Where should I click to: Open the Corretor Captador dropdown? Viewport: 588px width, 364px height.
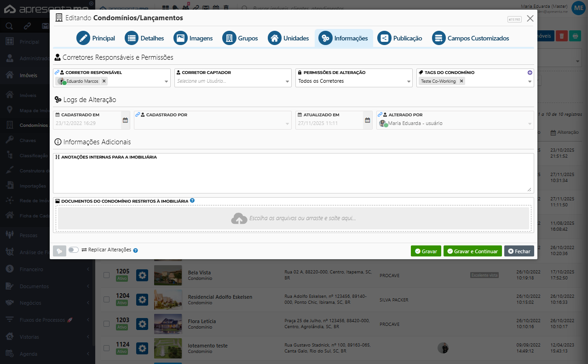click(233, 81)
